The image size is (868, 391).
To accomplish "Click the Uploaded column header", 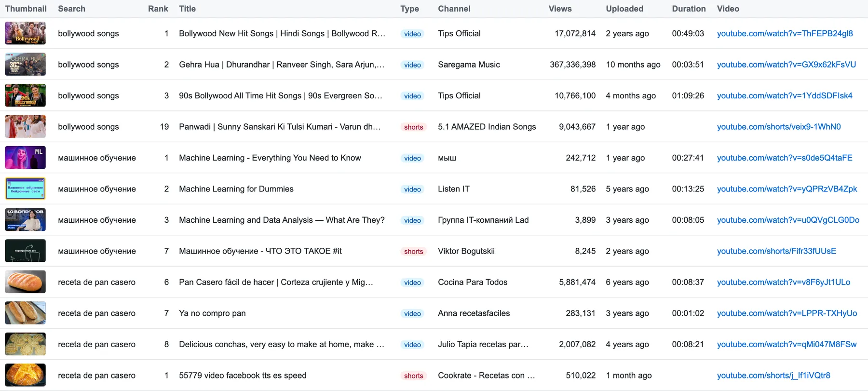I will click(624, 9).
